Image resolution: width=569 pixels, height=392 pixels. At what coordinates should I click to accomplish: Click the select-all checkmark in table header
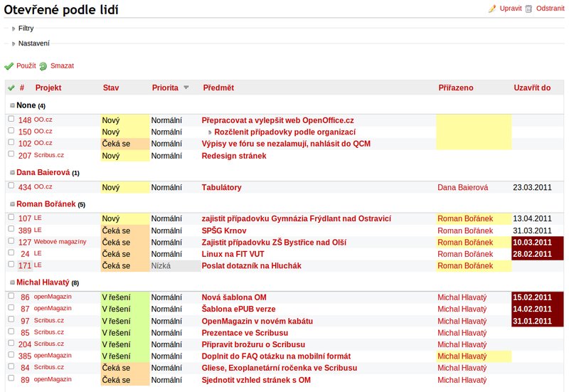[x=11, y=88]
